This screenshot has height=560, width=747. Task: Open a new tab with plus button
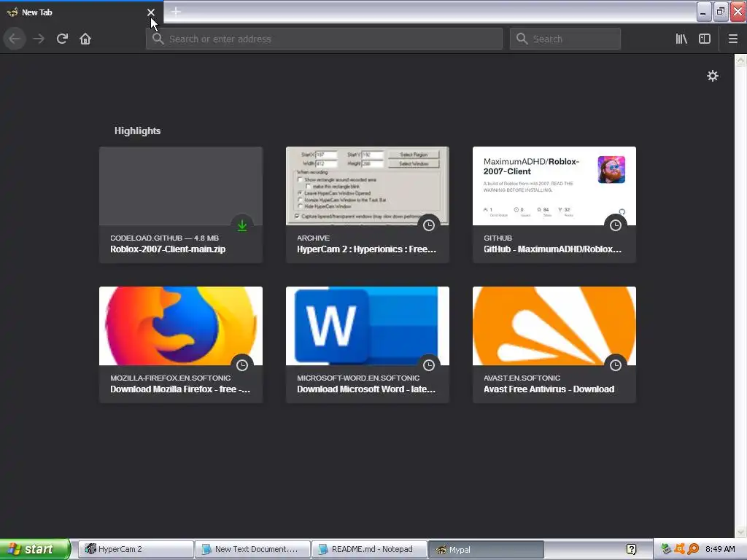176,12
